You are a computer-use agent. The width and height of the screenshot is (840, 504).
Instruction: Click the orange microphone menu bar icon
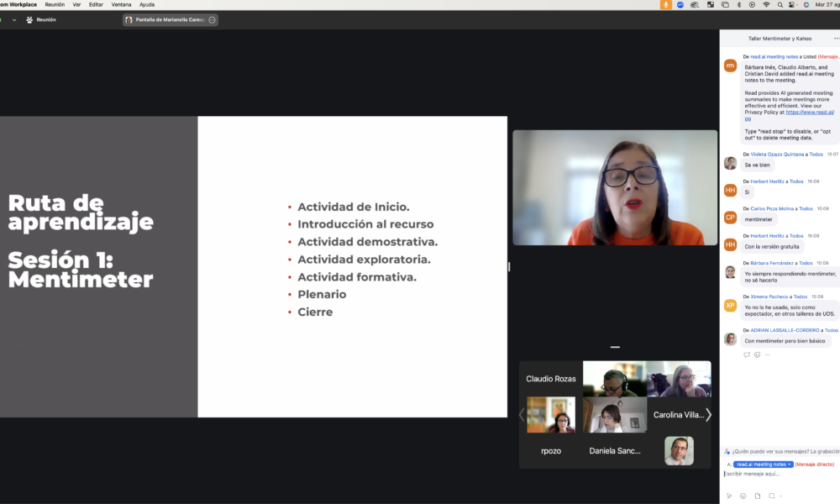(666, 4)
